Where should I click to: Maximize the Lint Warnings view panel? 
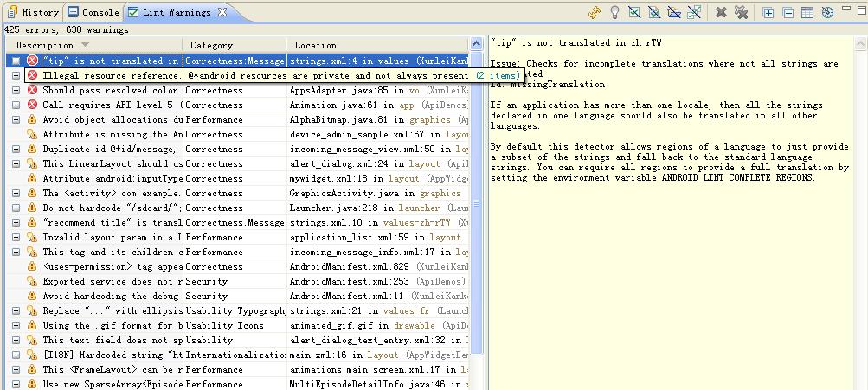[861, 9]
